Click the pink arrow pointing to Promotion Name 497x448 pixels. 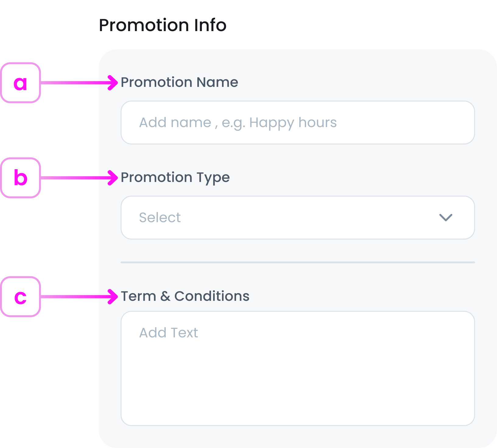[x=112, y=82]
